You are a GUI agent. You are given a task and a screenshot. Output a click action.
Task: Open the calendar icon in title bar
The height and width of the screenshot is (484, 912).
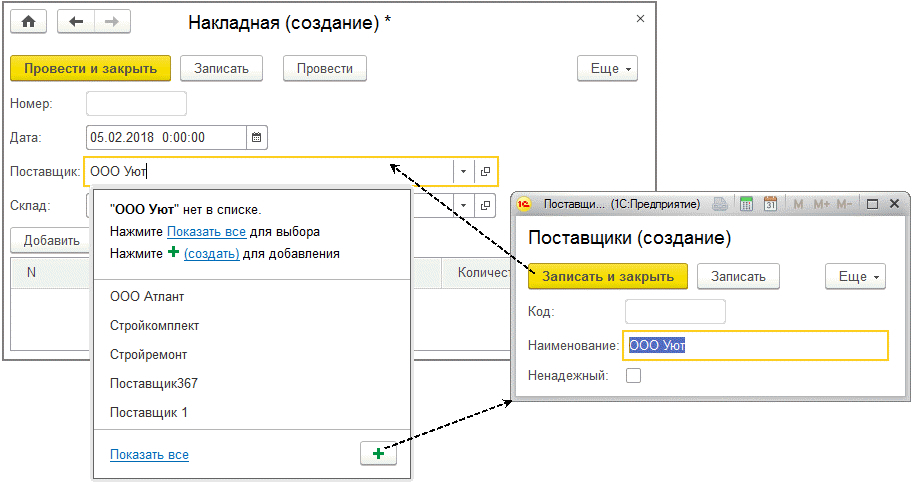click(x=770, y=204)
